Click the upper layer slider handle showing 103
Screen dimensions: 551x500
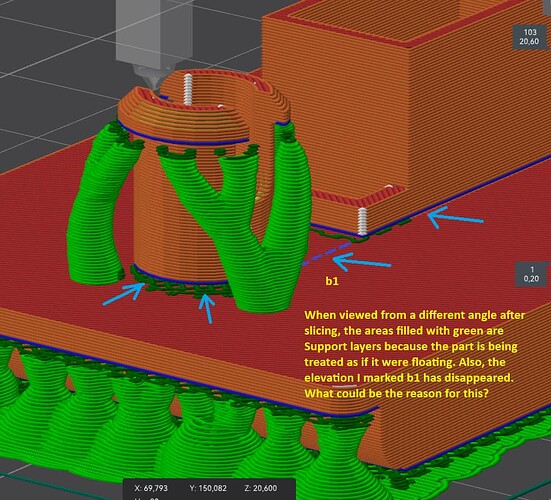(x=529, y=37)
